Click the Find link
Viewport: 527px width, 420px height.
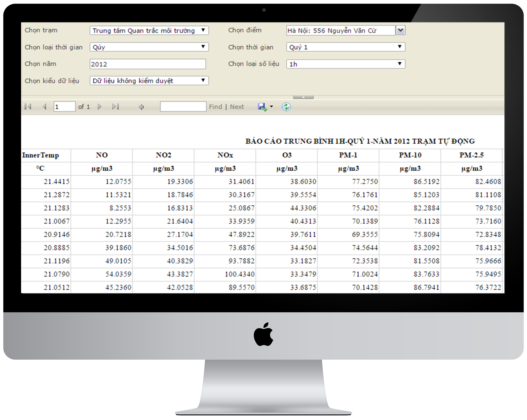(x=215, y=107)
